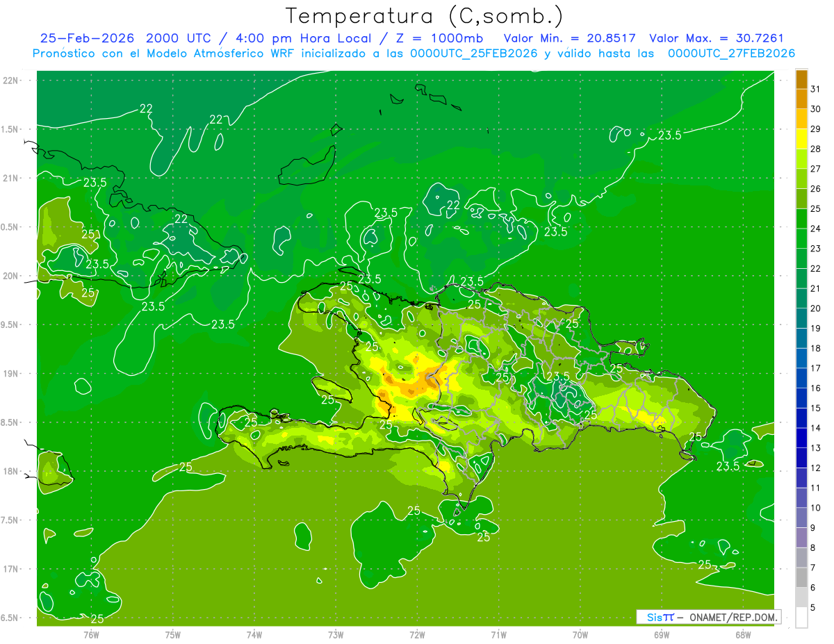Image resolution: width=834 pixels, height=644 pixels.
Task: Click the '25-Feb-2026' date text
Action: [88, 38]
